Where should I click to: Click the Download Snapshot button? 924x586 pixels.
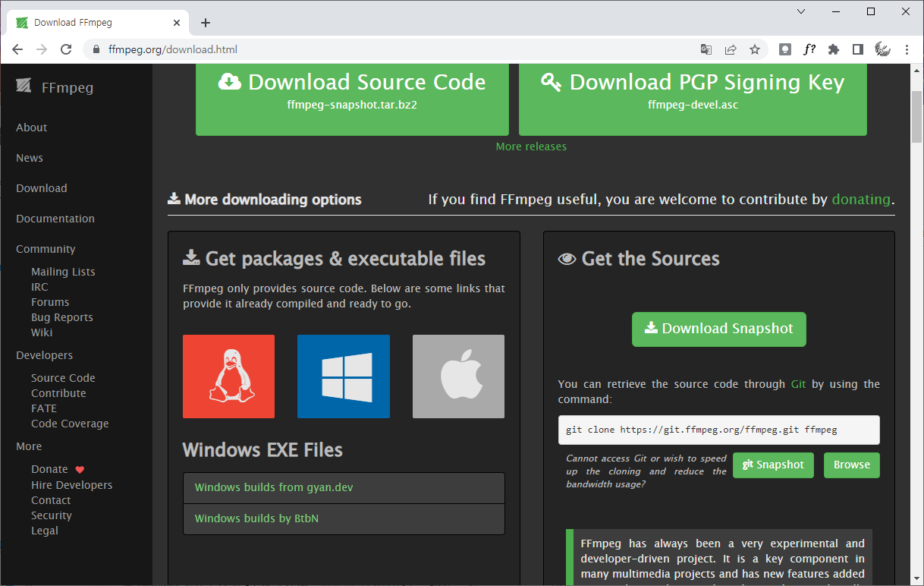click(x=719, y=329)
